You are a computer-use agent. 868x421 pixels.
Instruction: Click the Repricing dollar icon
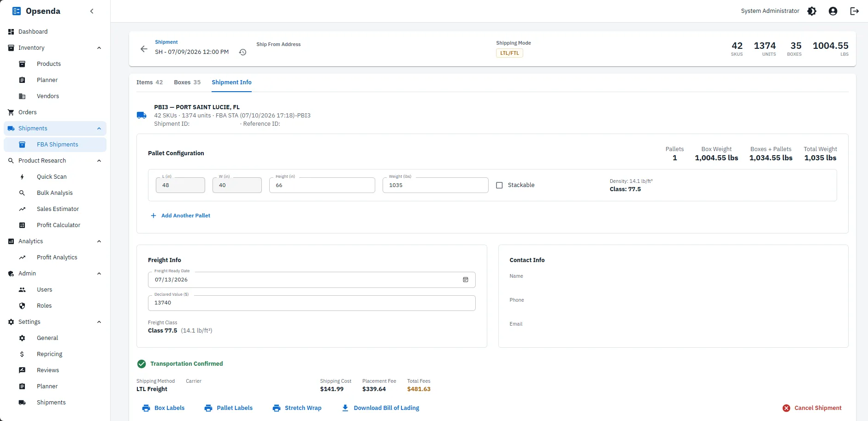(x=22, y=354)
